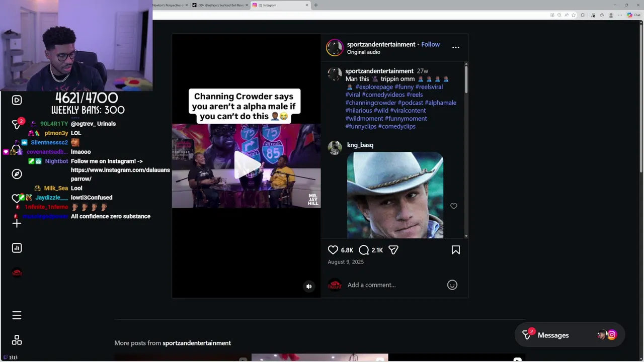Follow sportzandentertainment

[x=431, y=44]
